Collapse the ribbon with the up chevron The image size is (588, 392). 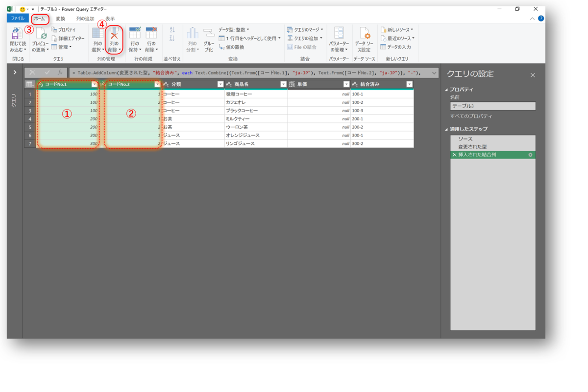pyautogui.click(x=533, y=19)
